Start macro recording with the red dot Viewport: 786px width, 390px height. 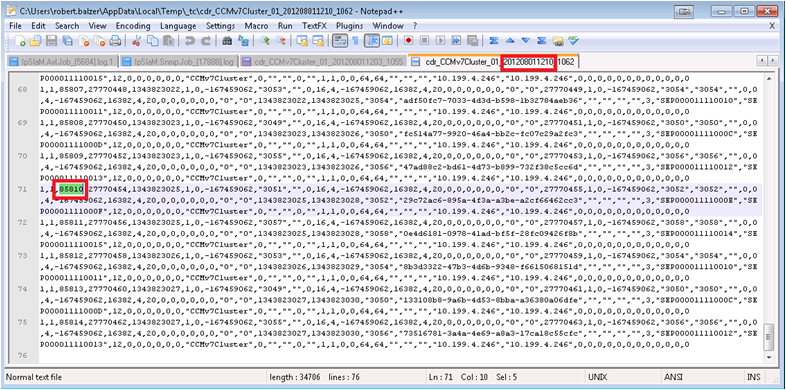(x=409, y=41)
